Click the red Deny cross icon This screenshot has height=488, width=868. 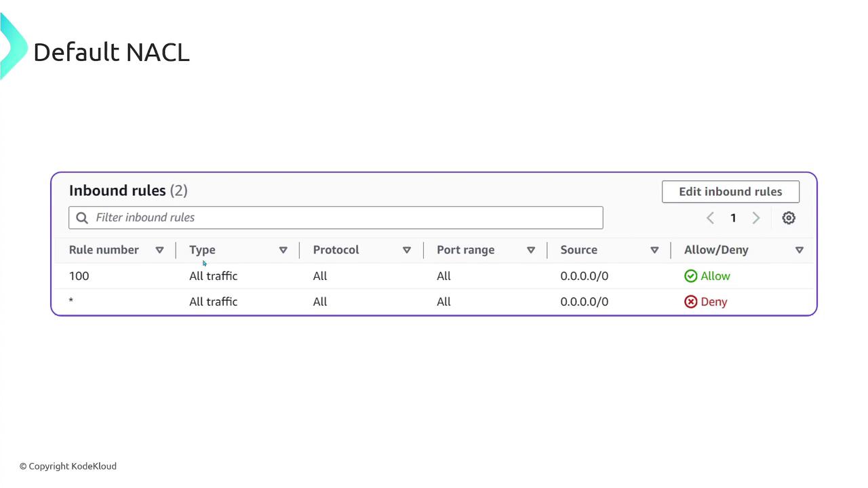[690, 302]
